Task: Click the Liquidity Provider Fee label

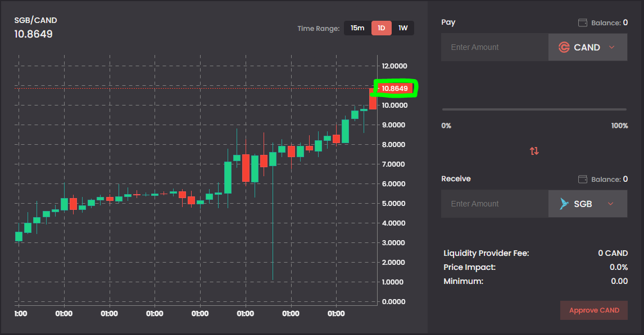Action: click(486, 254)
